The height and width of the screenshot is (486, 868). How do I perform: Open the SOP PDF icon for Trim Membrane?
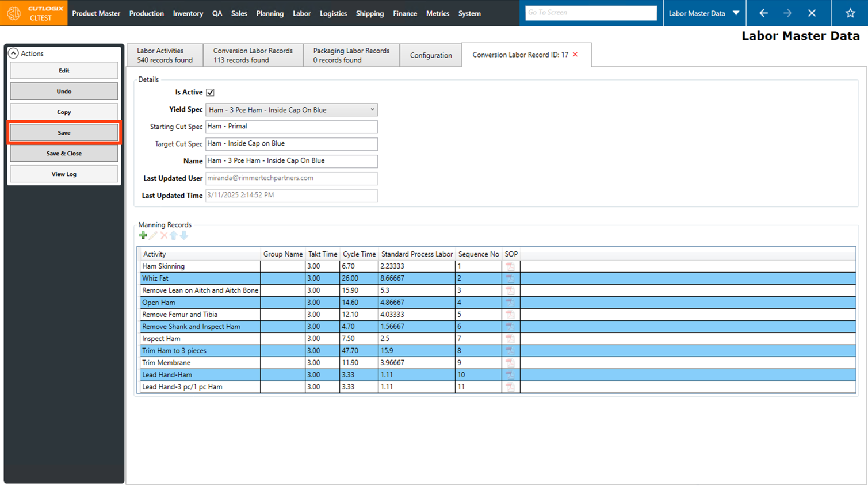click(x=510, y=363)
